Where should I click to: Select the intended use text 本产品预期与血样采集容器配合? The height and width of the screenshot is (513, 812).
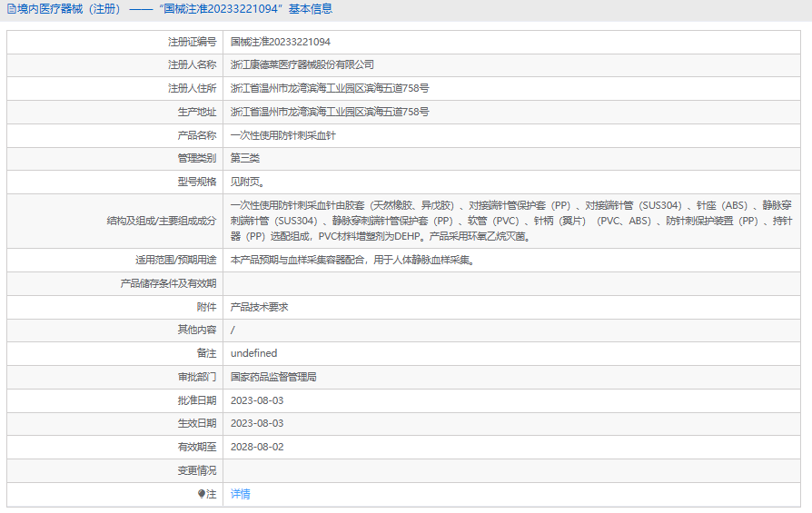[353, 260]
